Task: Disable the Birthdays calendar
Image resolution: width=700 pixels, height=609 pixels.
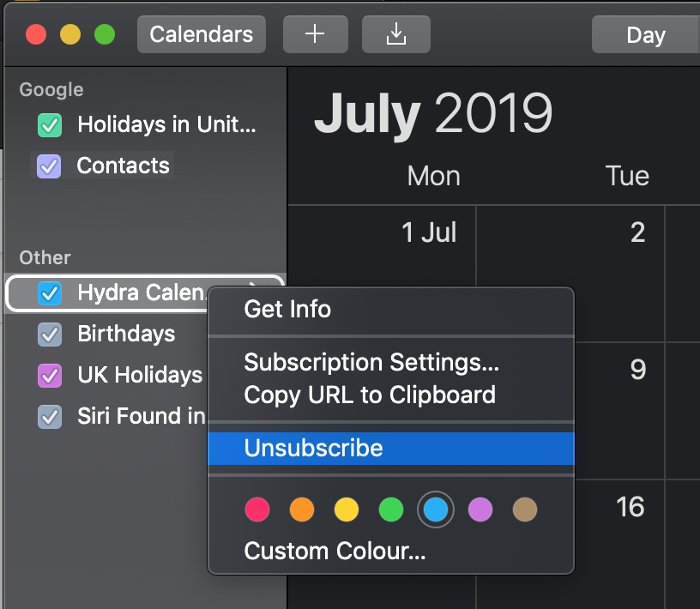Action: (x=50, y=335)
